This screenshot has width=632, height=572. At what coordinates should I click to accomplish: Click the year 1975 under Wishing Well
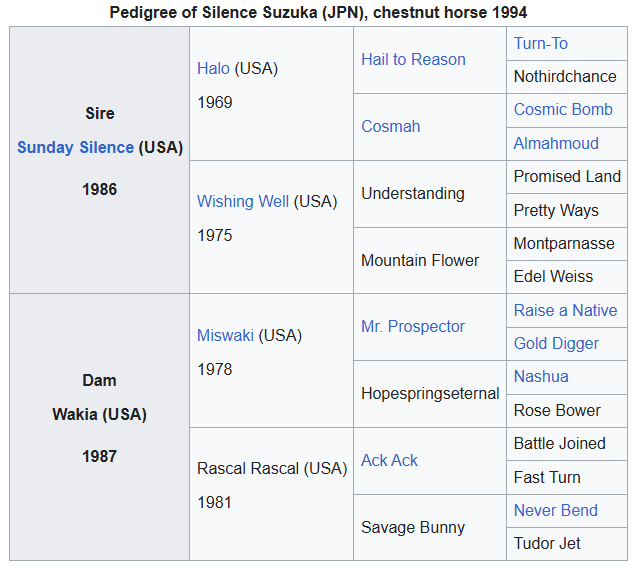(x=214, y=235)
